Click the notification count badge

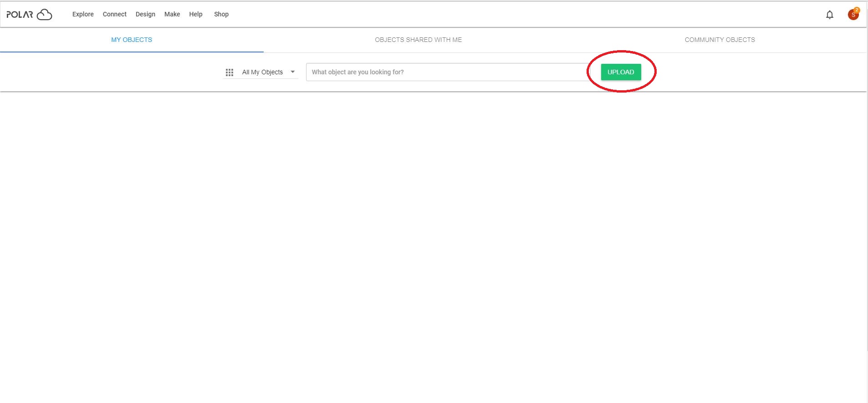click(x=857, y=10)
